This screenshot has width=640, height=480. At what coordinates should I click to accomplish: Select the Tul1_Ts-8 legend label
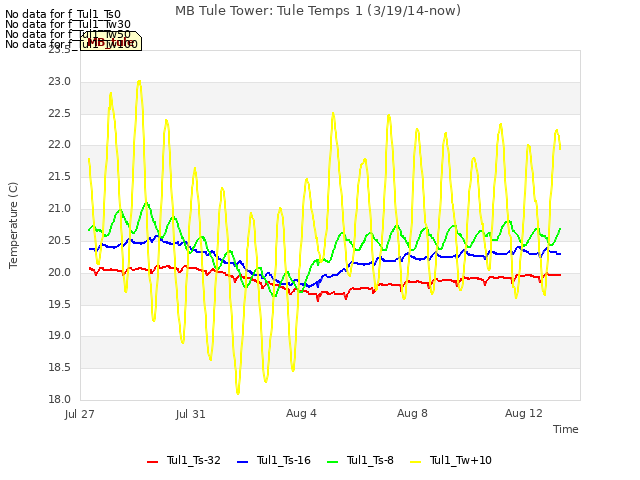[x=370, y=460]
